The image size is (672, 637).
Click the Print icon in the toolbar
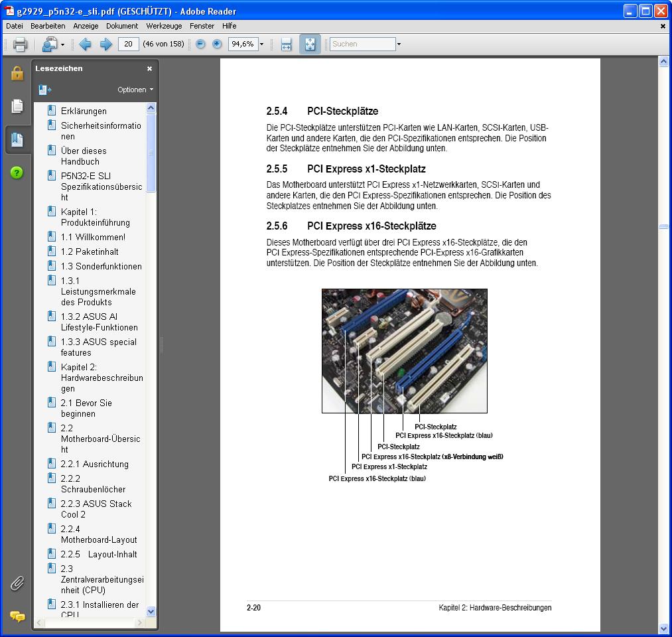tap(20, 44)
